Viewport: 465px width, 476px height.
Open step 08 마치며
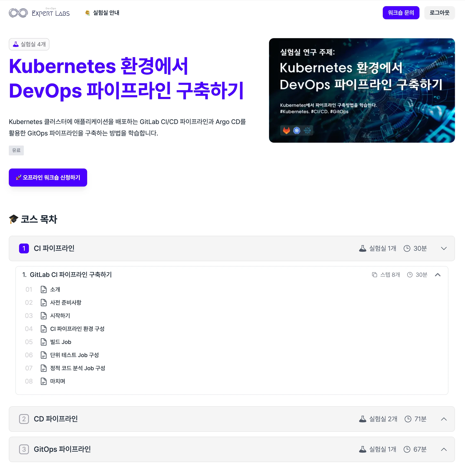coord(58,381)
